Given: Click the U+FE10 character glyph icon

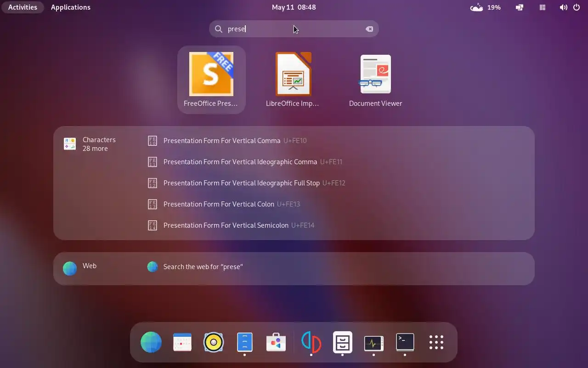Looking at the screenshot, I should pyautogui.click(x=153, y=141).
